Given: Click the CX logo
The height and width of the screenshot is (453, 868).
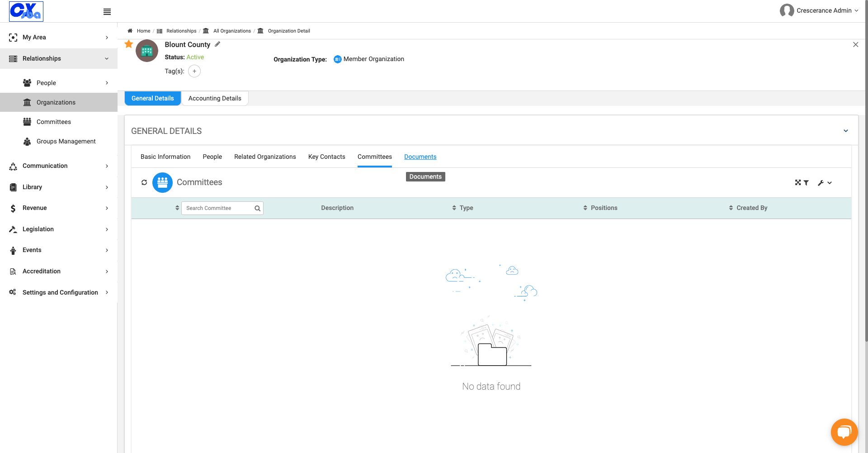Looking at the screenshot, I should pos(26,11).
